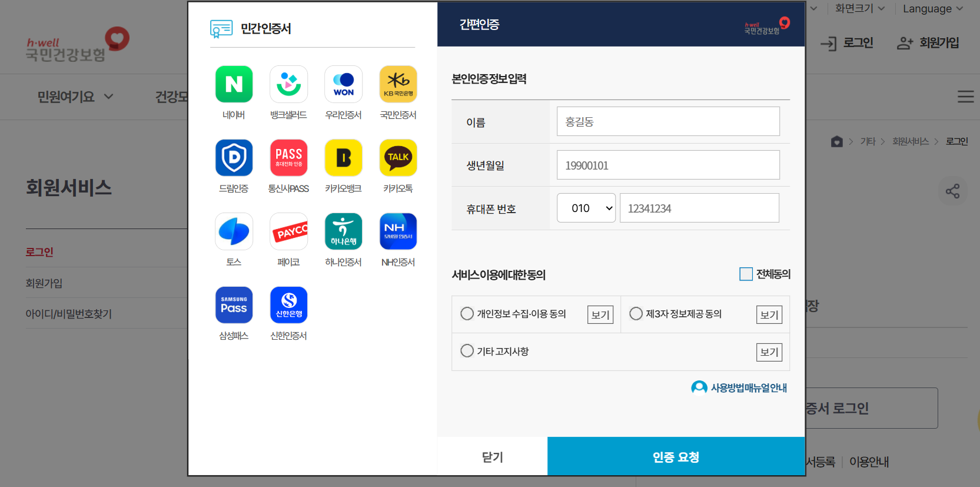Image resolution: width=980 pixels, height=487 pixels.
Task: View 기타 고지사항 details (보기)
Action: [769, 352]
